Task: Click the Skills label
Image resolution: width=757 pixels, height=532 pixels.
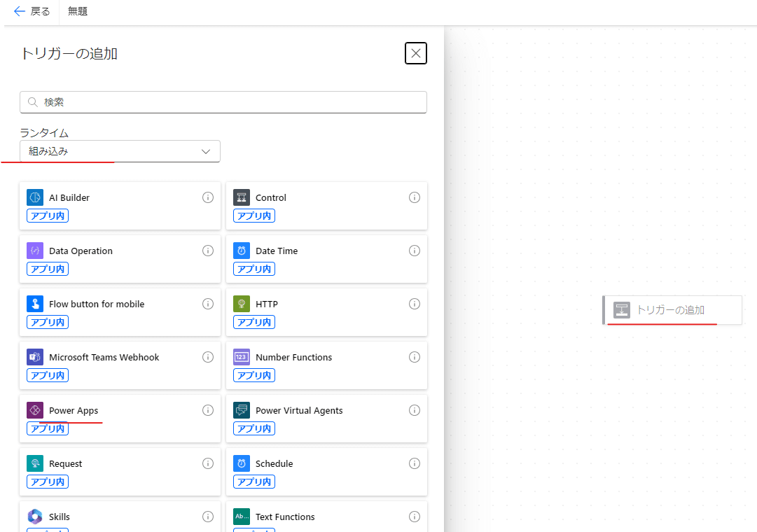Action: pyautogui.click(x=59, y=517)
